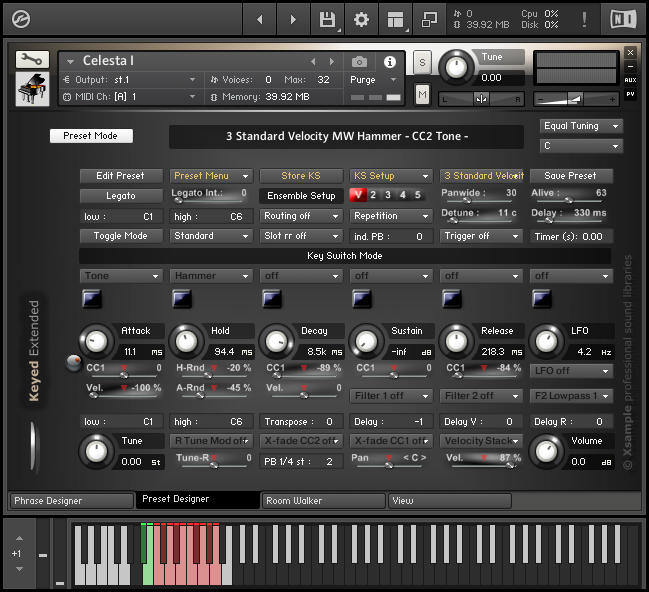Click the Save Preset button
Image resolution: width=649 pixels, height=592 pixels.
[571, 176]
